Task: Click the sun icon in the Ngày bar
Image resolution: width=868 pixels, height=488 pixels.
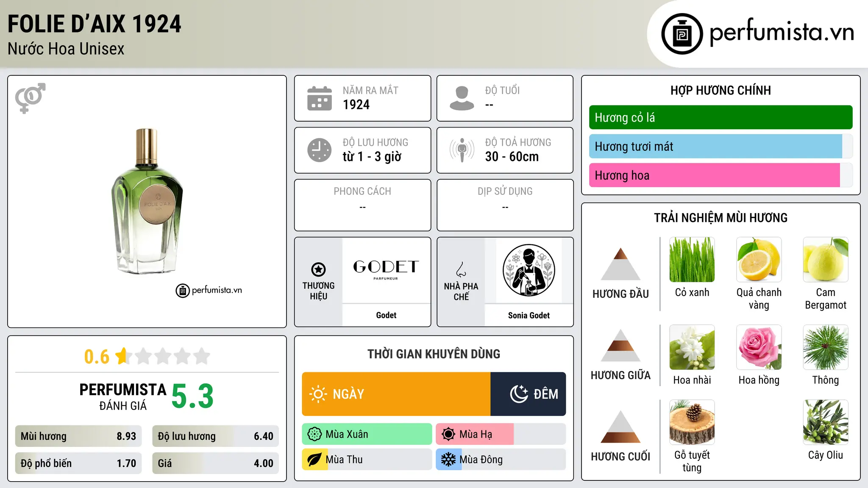Action: tap(318, 394)
